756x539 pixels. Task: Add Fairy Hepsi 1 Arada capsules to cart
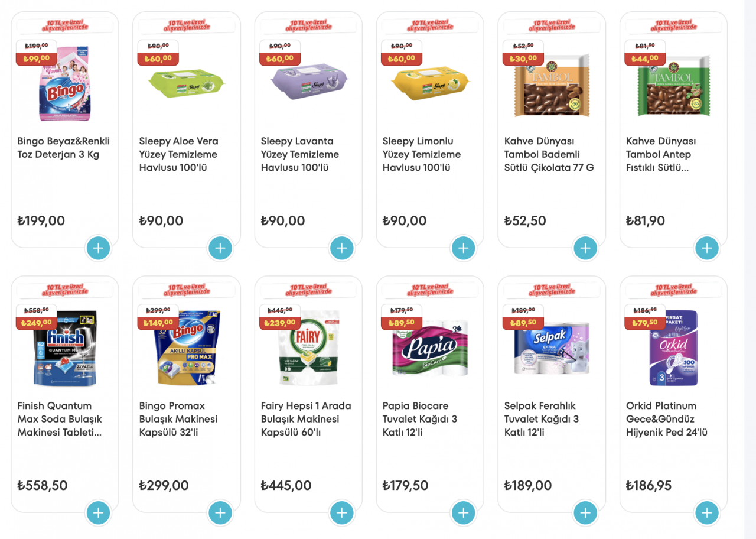click(x=342, y=513)
